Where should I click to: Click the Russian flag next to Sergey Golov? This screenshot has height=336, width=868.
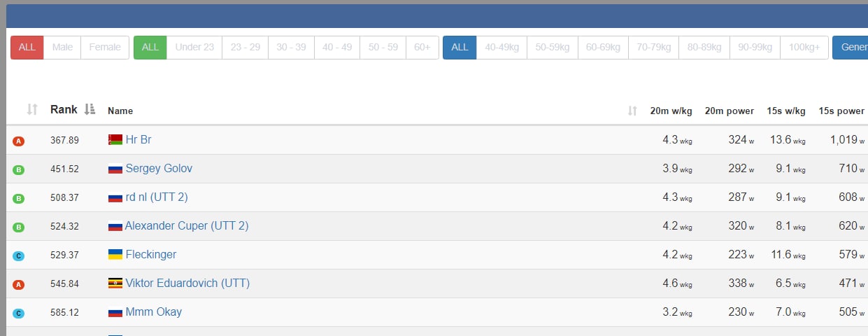click(115, 169)
